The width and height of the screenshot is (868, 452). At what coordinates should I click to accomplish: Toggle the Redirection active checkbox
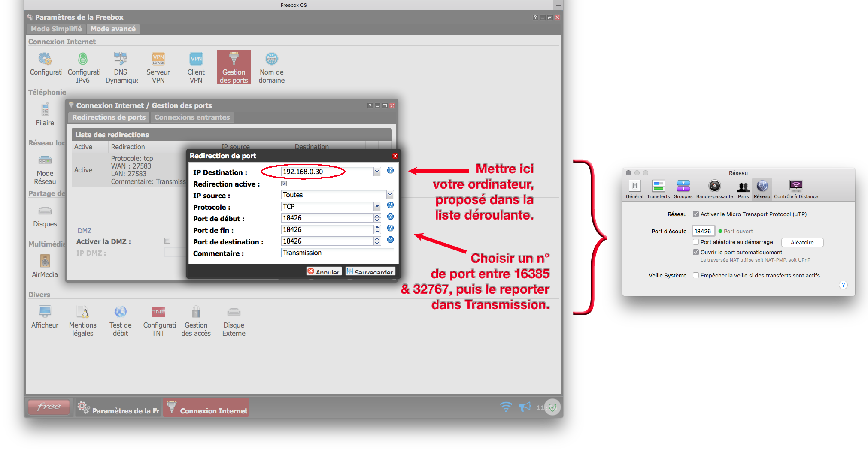[284, 184]
